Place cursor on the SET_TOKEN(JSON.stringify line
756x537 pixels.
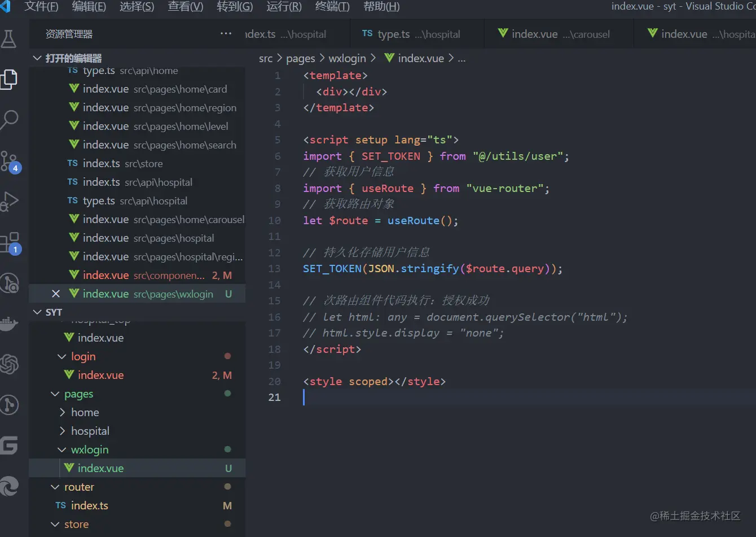pos(433,269)
